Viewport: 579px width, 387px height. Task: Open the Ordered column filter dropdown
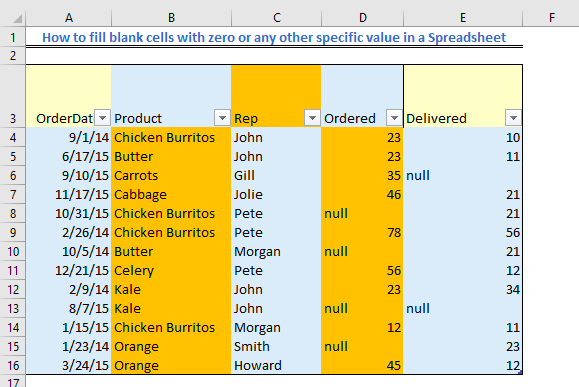click(x=394, y=118)
